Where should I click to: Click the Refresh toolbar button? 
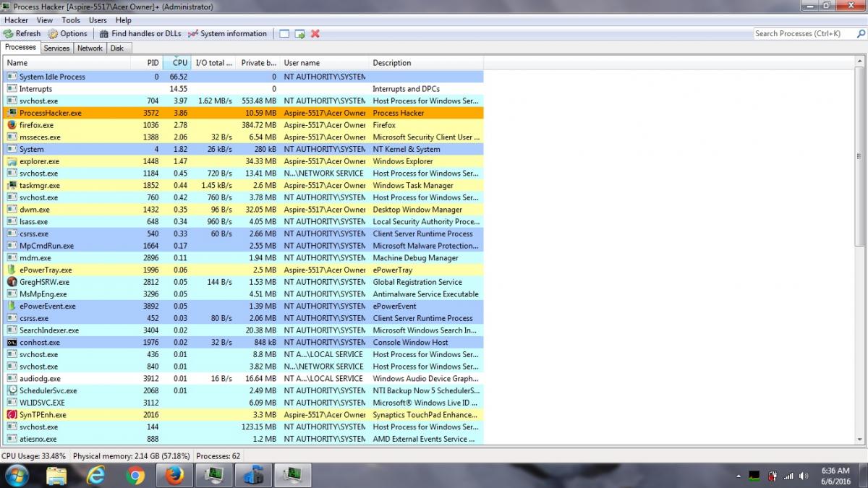pyautogui.click(x=22, y=34)
